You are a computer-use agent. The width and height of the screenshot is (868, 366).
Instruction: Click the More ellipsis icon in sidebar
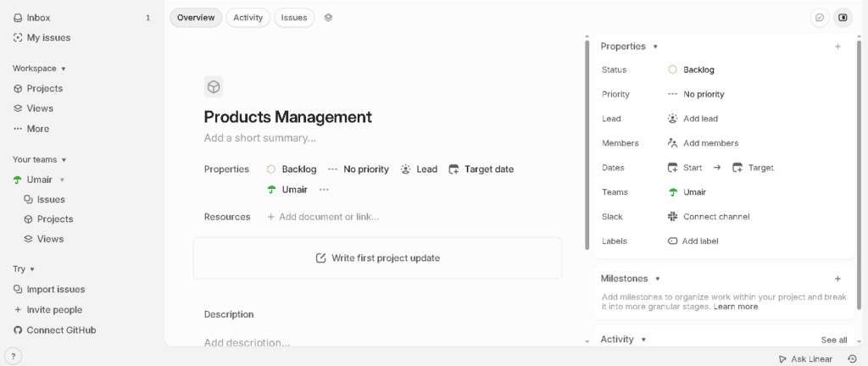[18, 129]
